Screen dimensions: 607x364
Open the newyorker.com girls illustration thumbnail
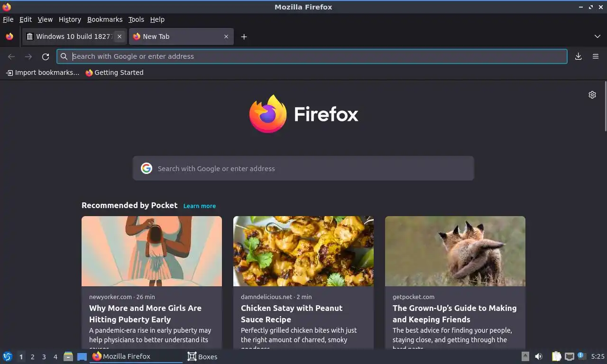[152, 251]
